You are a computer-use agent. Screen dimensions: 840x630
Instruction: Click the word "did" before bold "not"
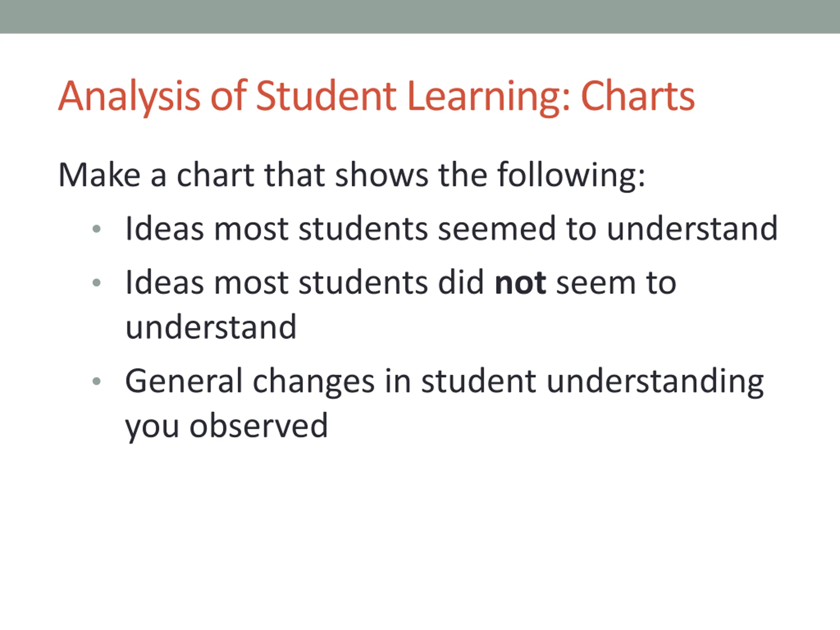pos(461,283)
